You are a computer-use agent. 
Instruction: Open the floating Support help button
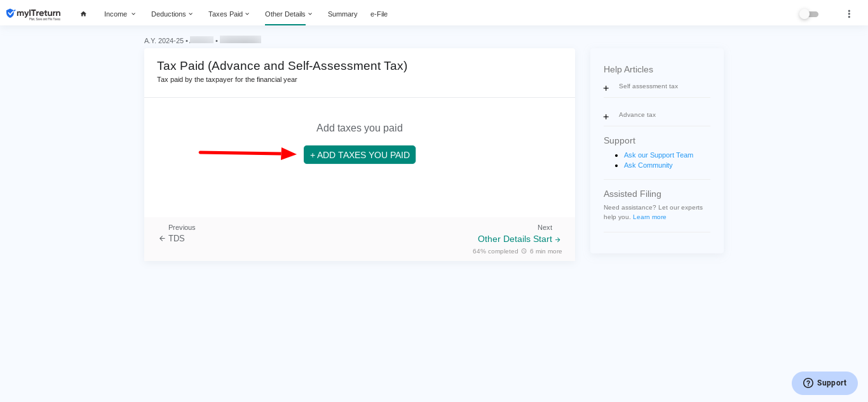[x=825, y=383]
